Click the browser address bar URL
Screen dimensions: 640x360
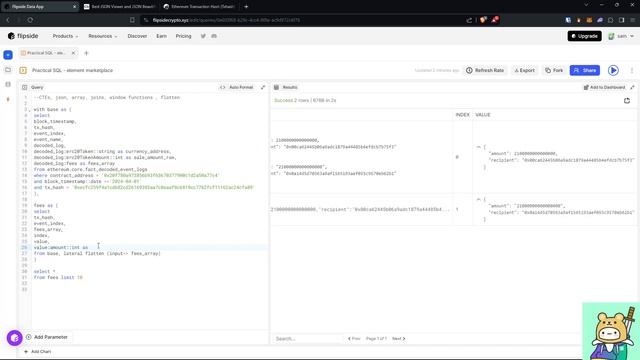226,20
